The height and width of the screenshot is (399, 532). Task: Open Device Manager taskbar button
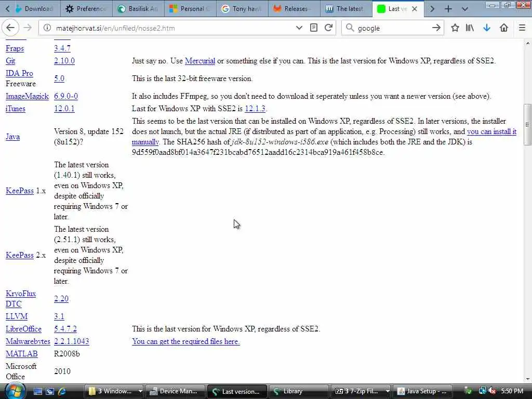coord(176,391)
